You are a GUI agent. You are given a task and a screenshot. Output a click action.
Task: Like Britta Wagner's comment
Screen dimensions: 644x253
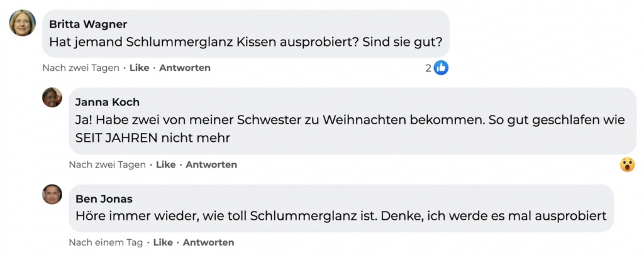tap(139, 68)
